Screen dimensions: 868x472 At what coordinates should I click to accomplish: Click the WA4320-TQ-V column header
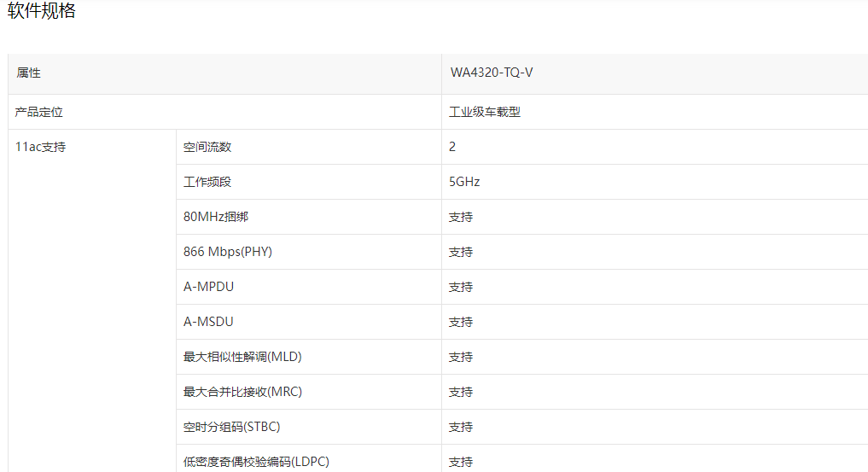coord(655,73)
